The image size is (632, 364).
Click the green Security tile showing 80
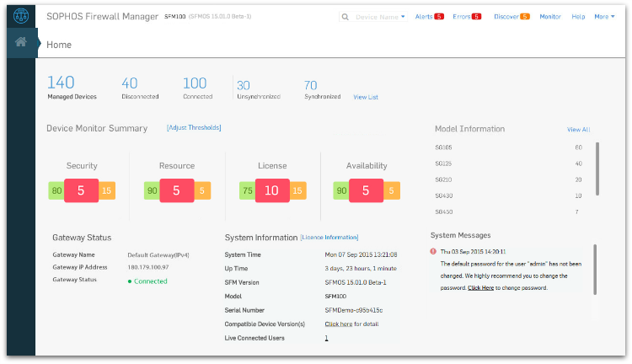coord(56,190)
